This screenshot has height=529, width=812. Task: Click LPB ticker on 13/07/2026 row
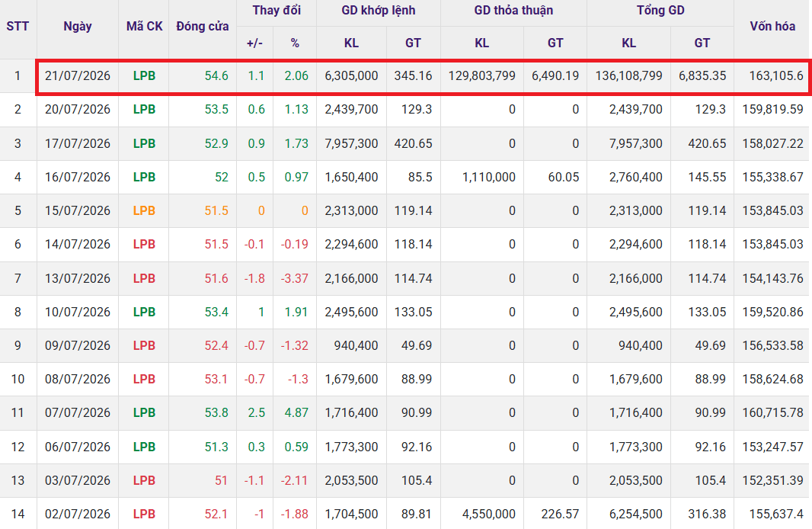pyautogui.click(x=144, y=278)
